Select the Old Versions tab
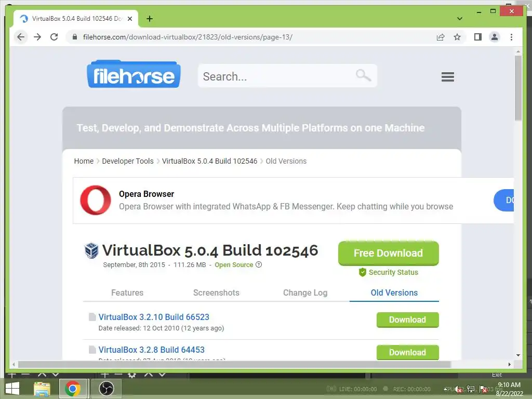This screenshot has width=532, height=399. [394, 292]
